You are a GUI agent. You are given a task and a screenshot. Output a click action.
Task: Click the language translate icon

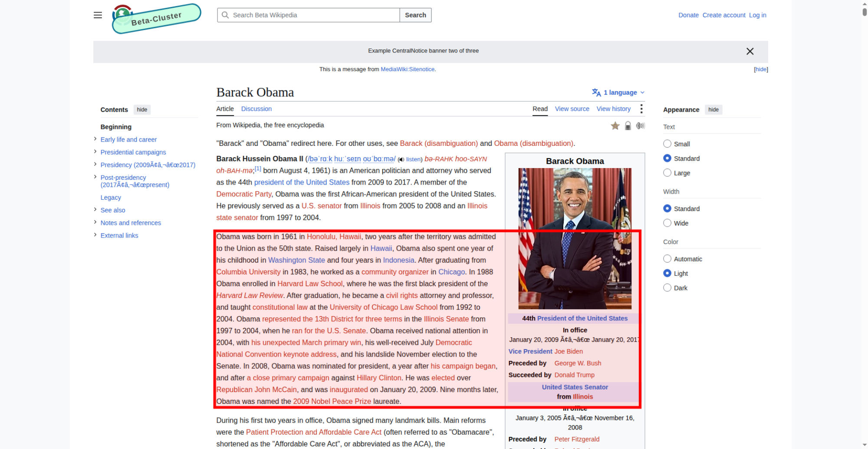596,92
